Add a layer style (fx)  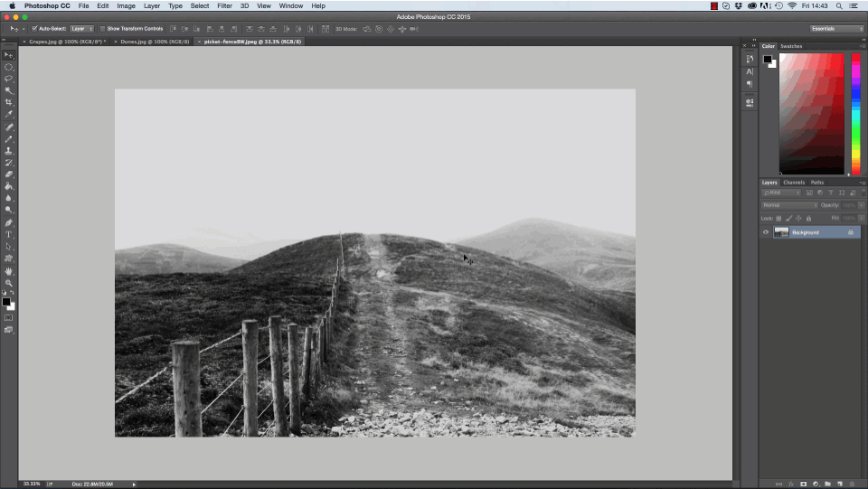[x=791, y=484]
